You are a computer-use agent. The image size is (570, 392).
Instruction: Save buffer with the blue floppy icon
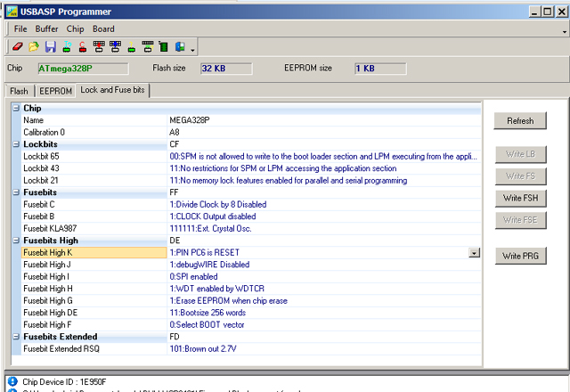click(x=51, y=46)
